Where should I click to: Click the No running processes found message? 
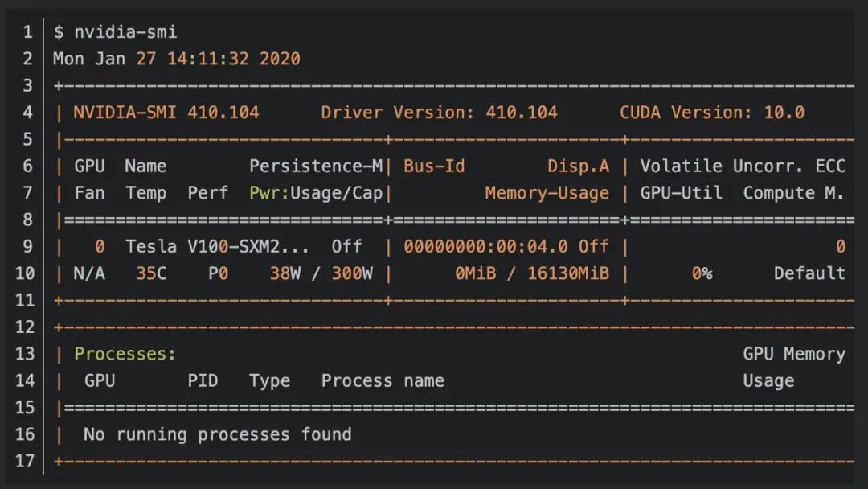click(217, 434)
